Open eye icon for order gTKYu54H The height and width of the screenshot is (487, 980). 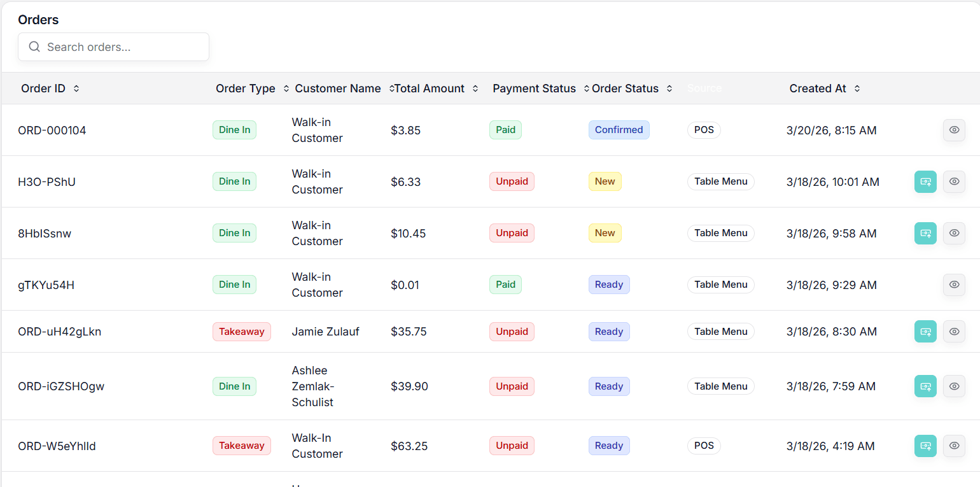[x=954, y=285]
